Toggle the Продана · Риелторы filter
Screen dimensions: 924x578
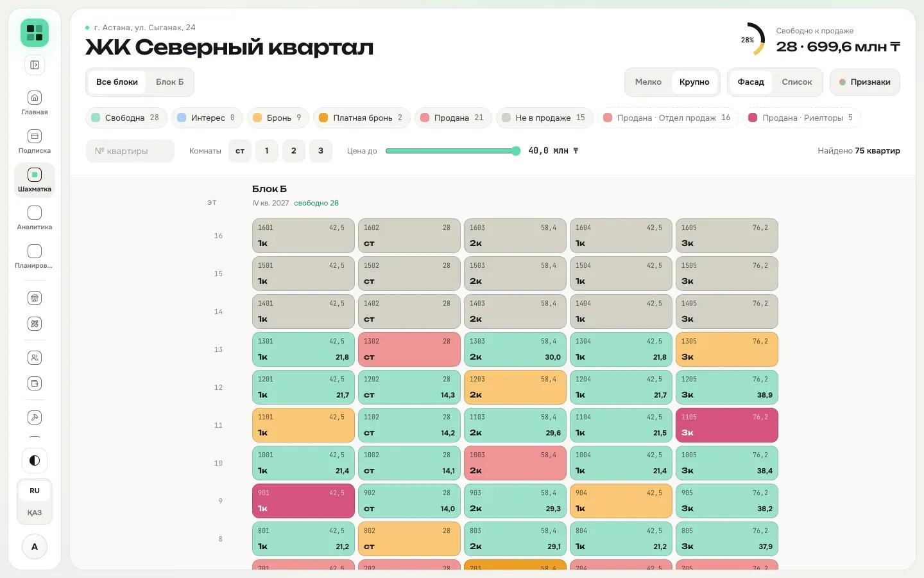click(801, 118)
